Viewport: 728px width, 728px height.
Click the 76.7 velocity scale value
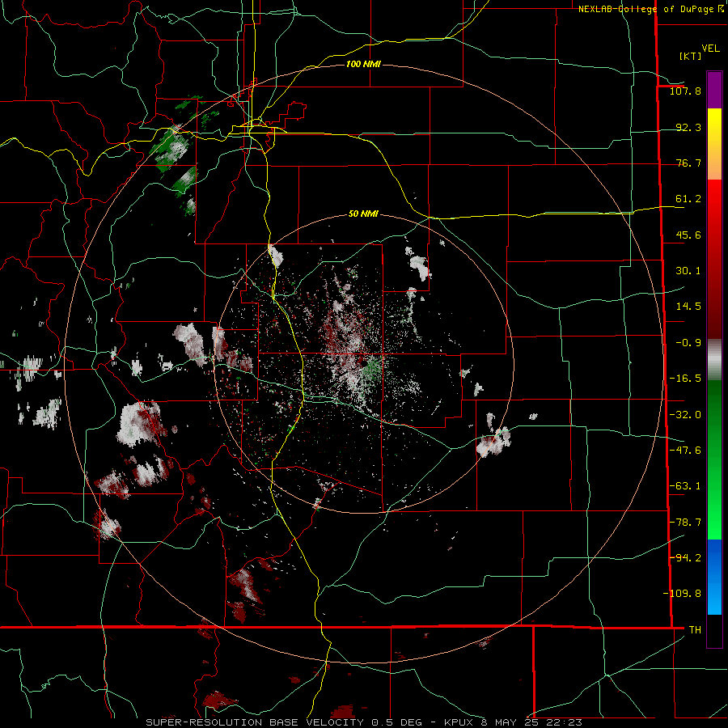pos(688,163)
